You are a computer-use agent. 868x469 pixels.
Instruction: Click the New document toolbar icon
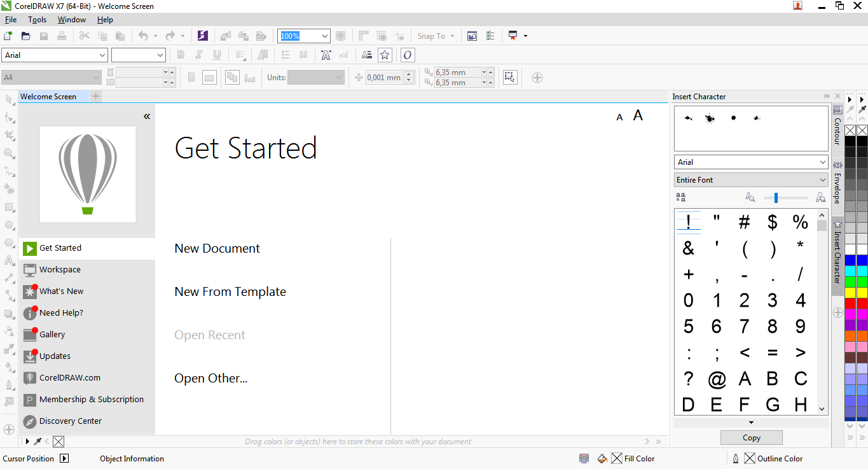pos(8,36)
